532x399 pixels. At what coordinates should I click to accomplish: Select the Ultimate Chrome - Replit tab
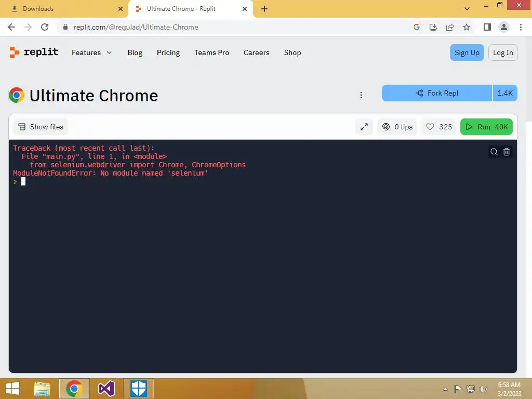[190, 9]
